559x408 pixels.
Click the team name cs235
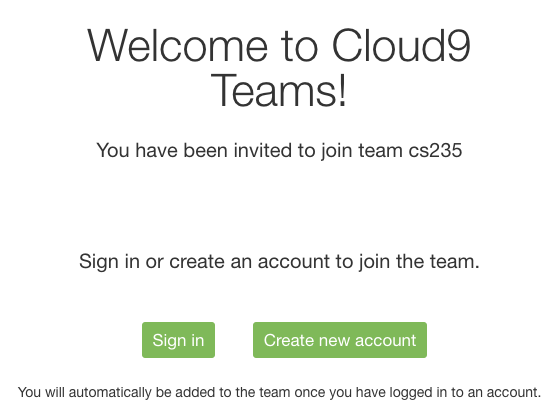tap(435, 150)
